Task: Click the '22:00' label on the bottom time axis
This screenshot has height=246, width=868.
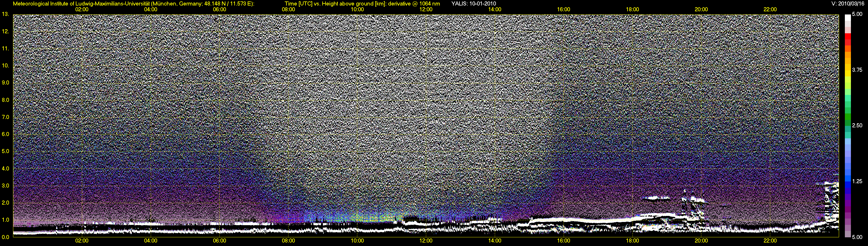Action: click(770, 241)
